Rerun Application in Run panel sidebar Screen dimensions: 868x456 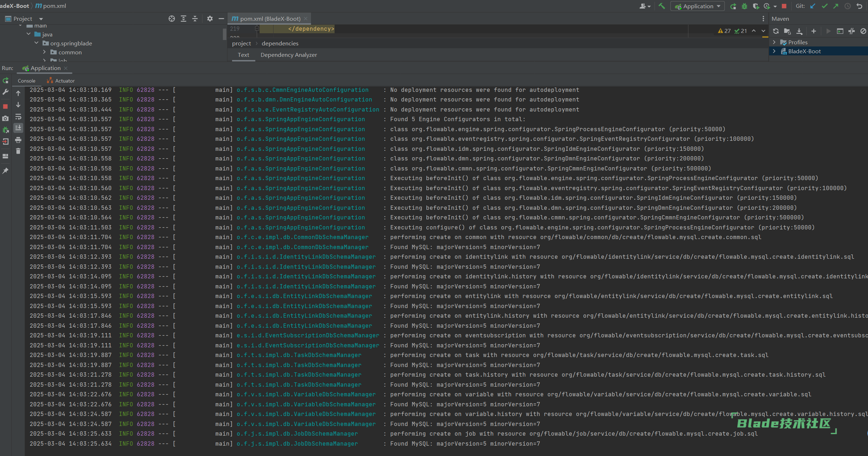click(x=5, y=81)
